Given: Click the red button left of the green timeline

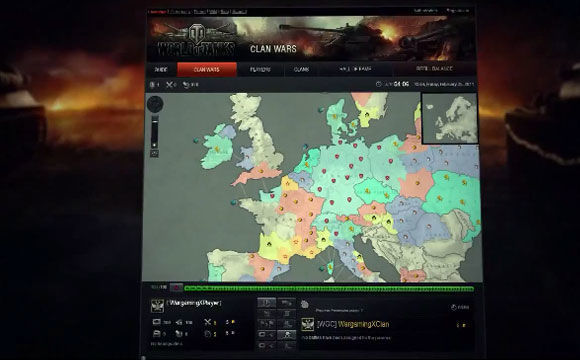Looking at the screenshot, I should pos(176,287).
